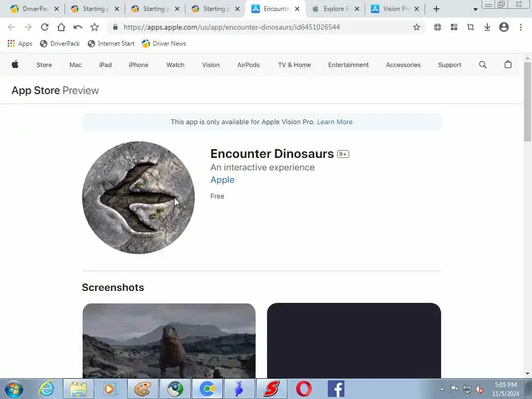Expand the tab list dropdown arrow

(475, 9)
